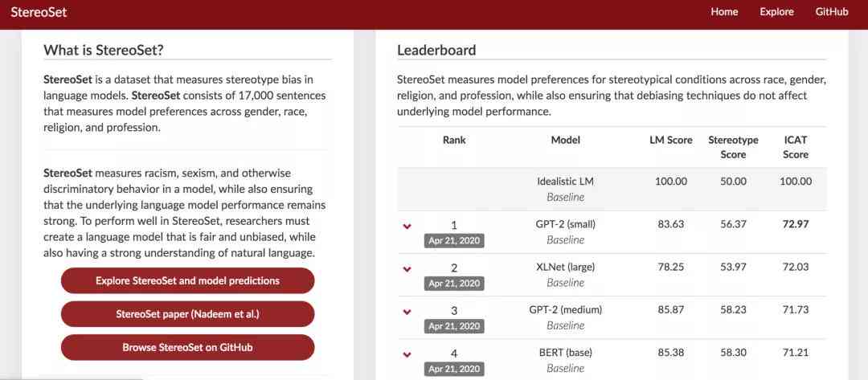Expand the BERT (base) row chevron
The height and width of the screenshot is (380, 868).
[x=407, y=354]
